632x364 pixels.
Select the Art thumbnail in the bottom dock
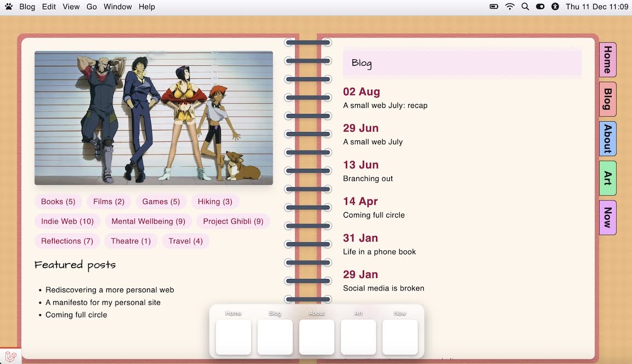pos(358,337)
